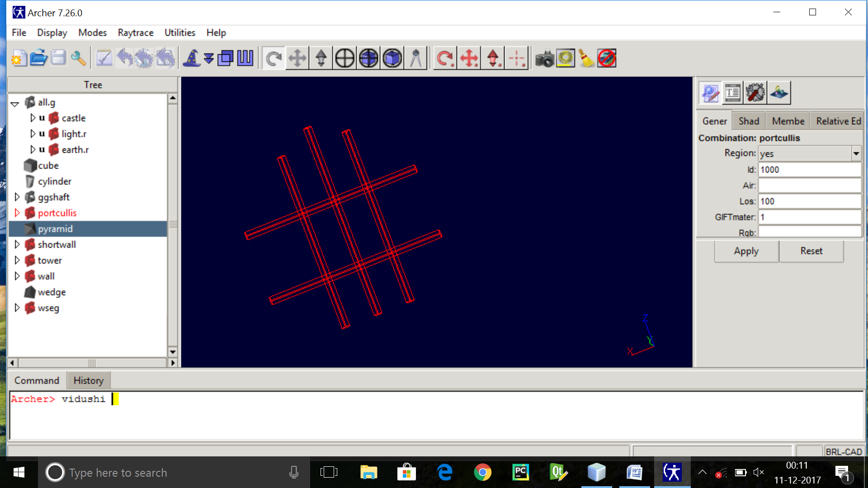Toggle the disable raytrace icon
This screenshot has height=488, width=868.
tap(607, 58)
